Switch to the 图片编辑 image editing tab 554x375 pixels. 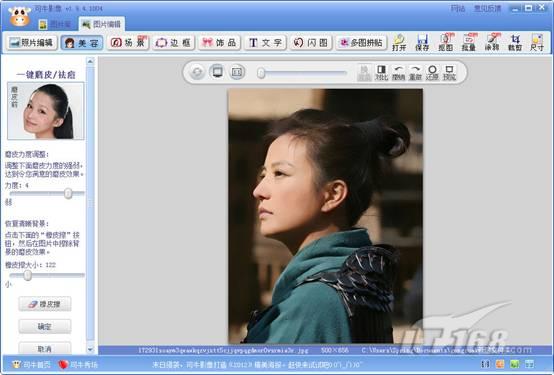tap(102, 24)
